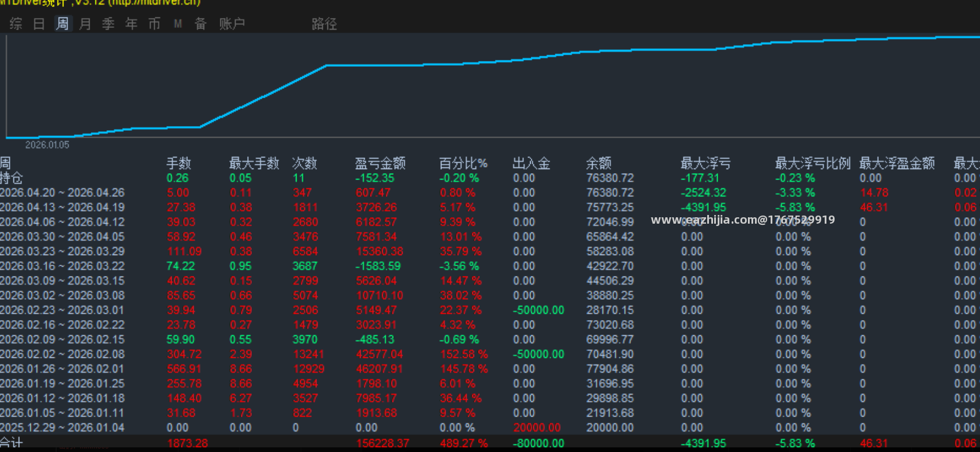Click the 余额 column header
This screenshot has height=452, width=980.
(x=598, y=163)
